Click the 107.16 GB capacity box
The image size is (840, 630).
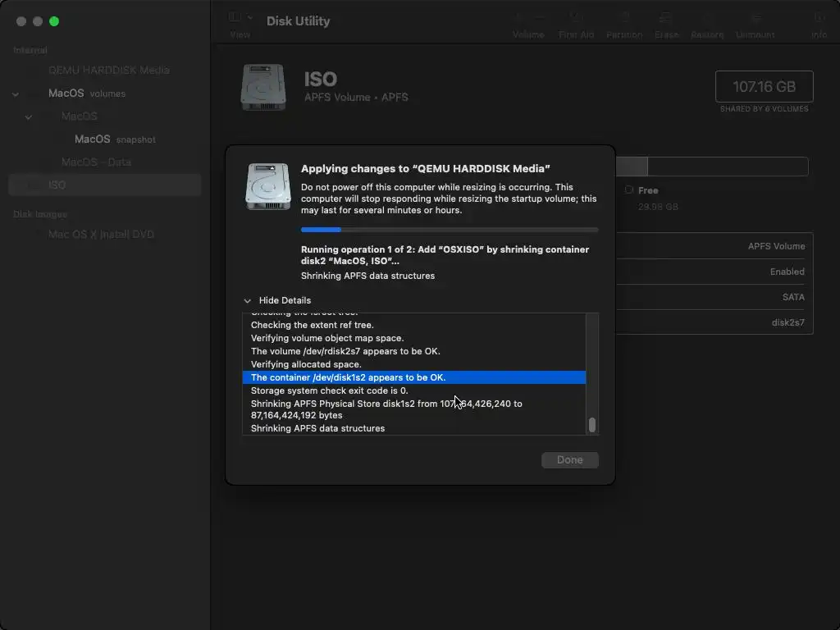point(765,86)
